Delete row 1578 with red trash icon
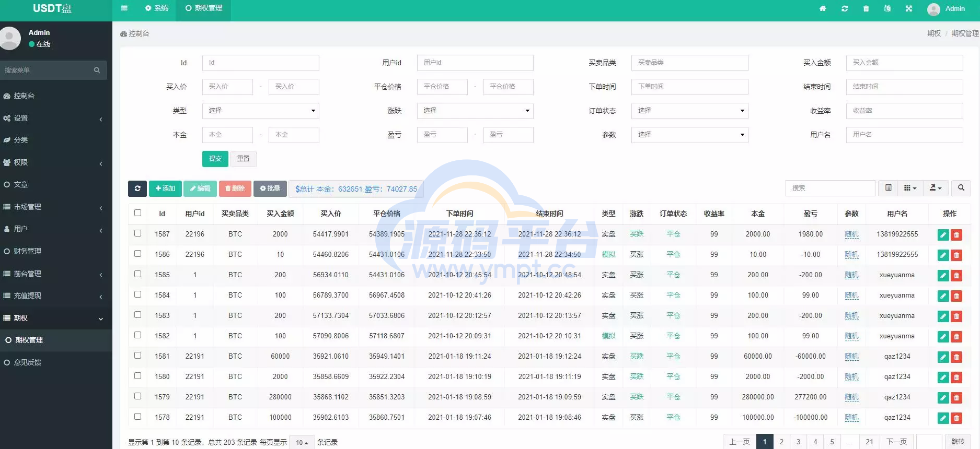 click(x=956, y=418)
